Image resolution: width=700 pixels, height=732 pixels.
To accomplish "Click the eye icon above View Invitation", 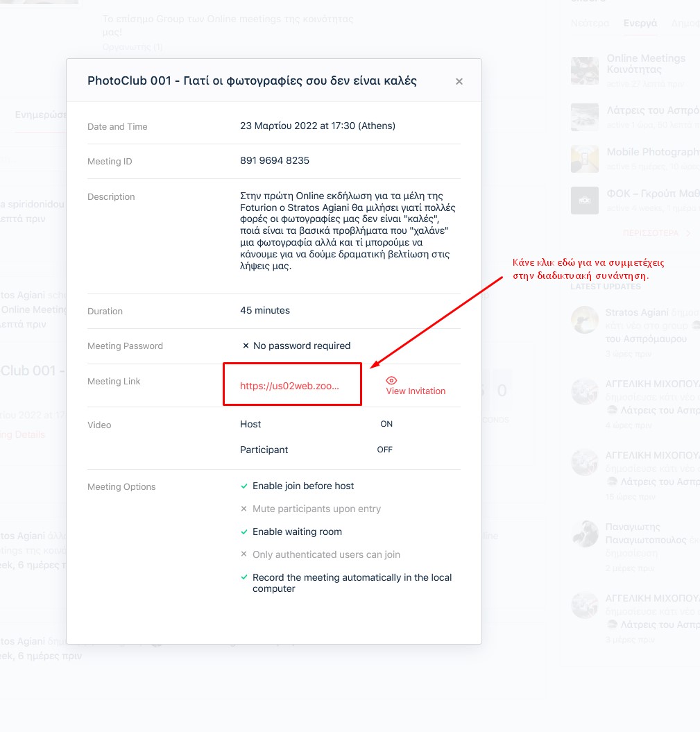I will 391,380.
